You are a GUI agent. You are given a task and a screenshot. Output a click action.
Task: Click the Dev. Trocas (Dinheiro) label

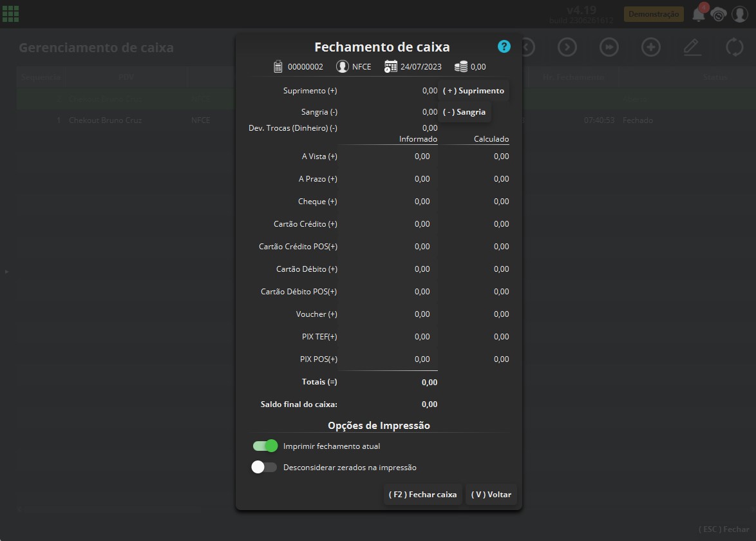point(292,128)
